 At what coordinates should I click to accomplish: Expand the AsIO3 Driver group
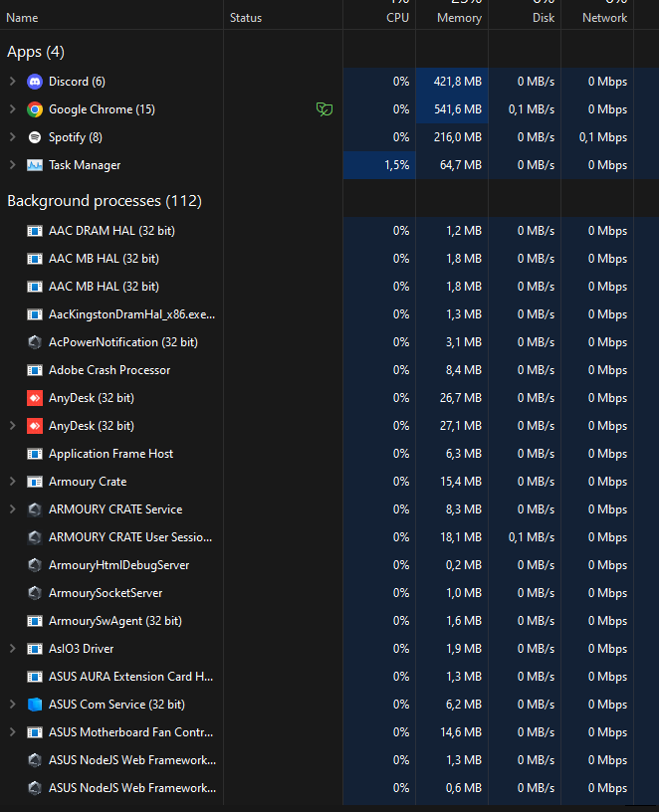coord(12,649)
